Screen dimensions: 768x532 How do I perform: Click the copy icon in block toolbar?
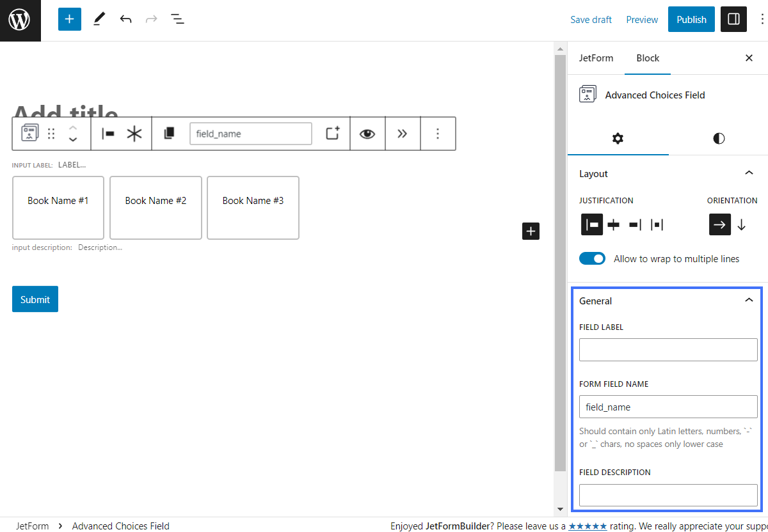[x=169, y=134]
